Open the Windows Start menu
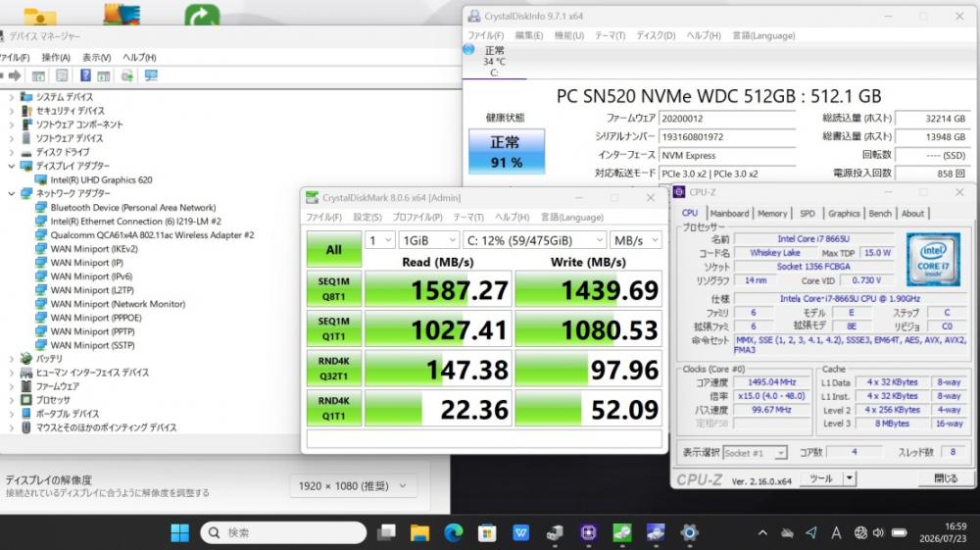This screenshot has height=550, width=980. point(180,532)
